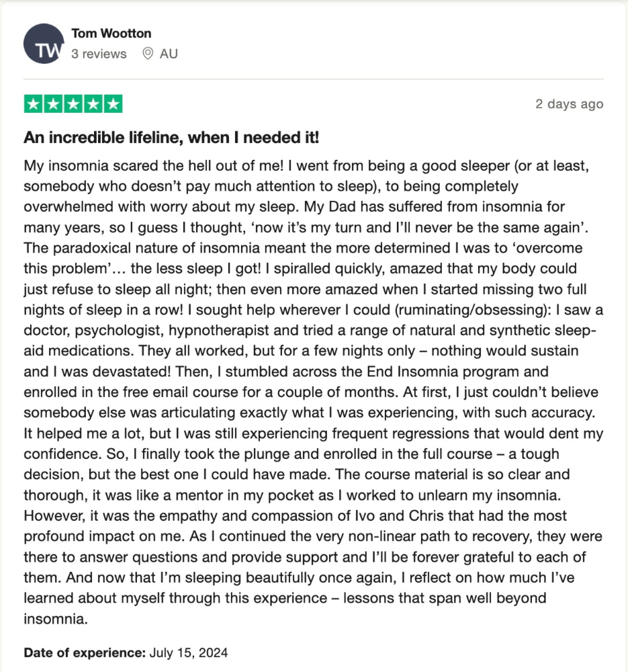Click the second green rating star

53,103
